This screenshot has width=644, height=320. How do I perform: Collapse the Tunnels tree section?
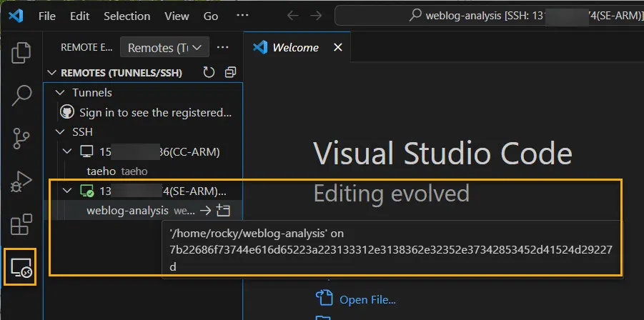click(59, 93)
